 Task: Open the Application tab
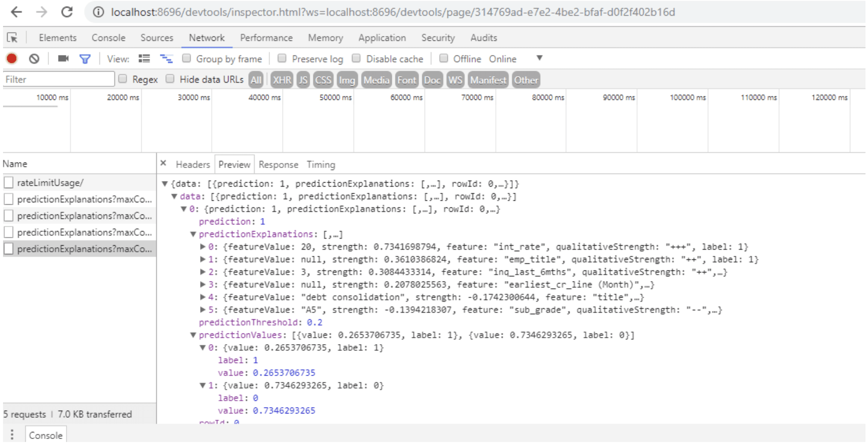(382, 38)
